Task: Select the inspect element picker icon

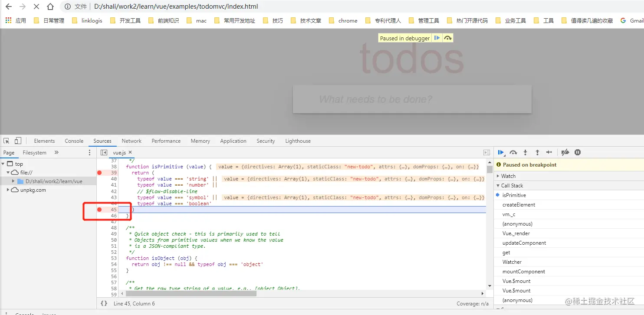Action: (x=7, y=141)
